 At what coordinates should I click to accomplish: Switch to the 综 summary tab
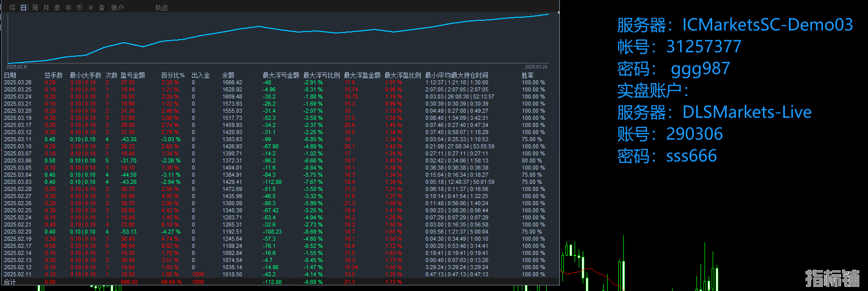pyautogui.click(x=13, y=8)
